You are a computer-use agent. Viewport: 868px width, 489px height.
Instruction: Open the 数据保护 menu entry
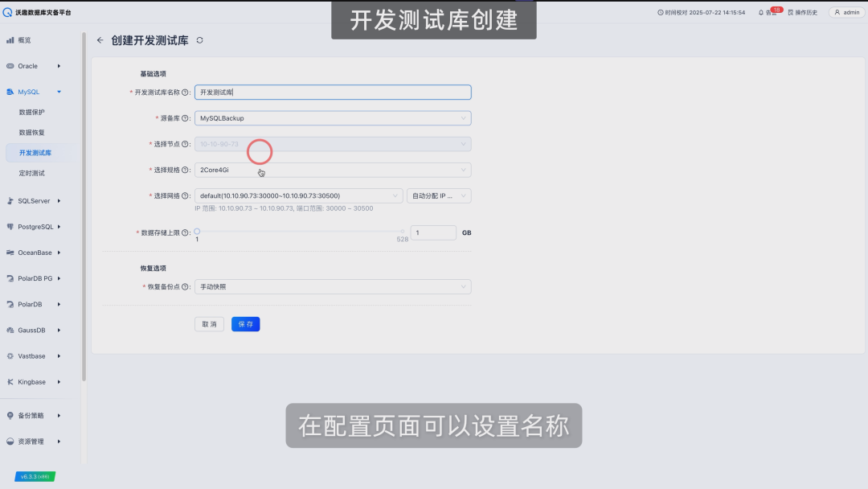coord(40,112)
